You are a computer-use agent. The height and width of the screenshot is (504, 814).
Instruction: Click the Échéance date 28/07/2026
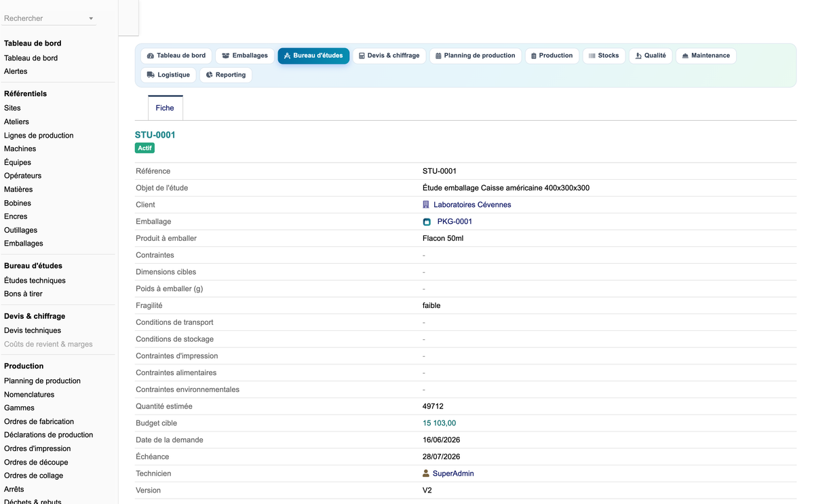(x=442, y=457)
